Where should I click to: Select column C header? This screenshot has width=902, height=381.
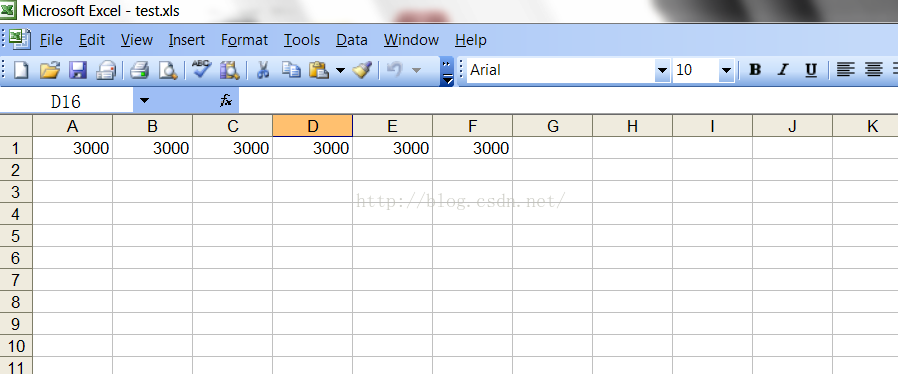click(x=232, y=126)
